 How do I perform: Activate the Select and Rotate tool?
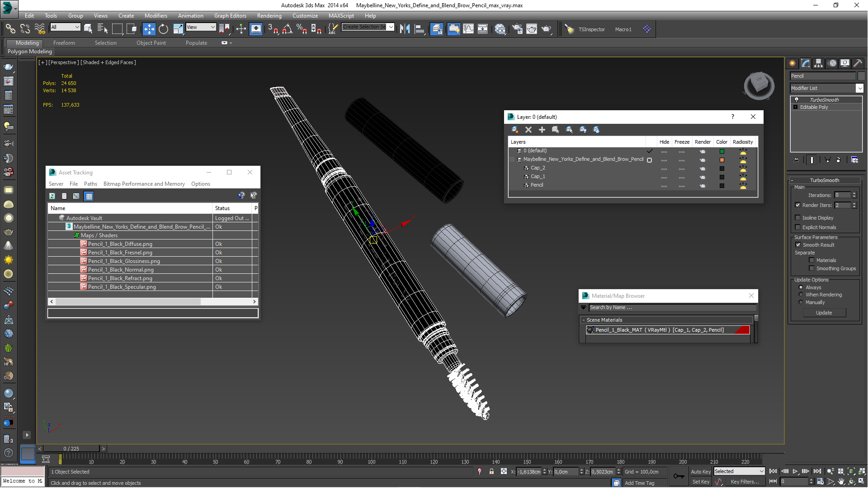click(163, 29)
